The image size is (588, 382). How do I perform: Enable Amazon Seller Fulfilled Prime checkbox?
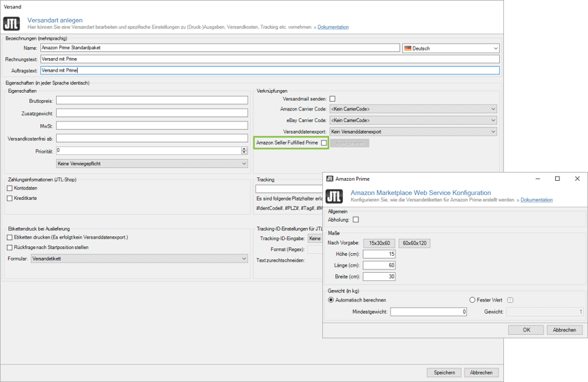[x=324, y=143]
